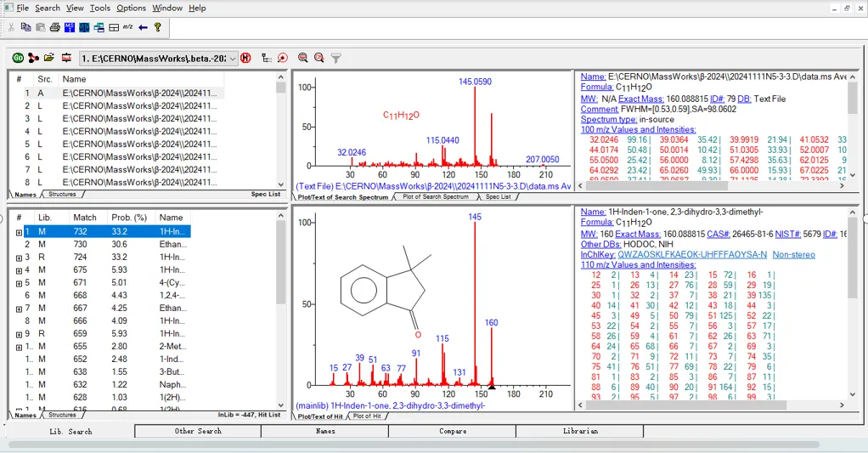Image resolution: width=868 pixels, height=453 pixels.
Task: Click the Non-stereo link
Action: pos(793,254)
